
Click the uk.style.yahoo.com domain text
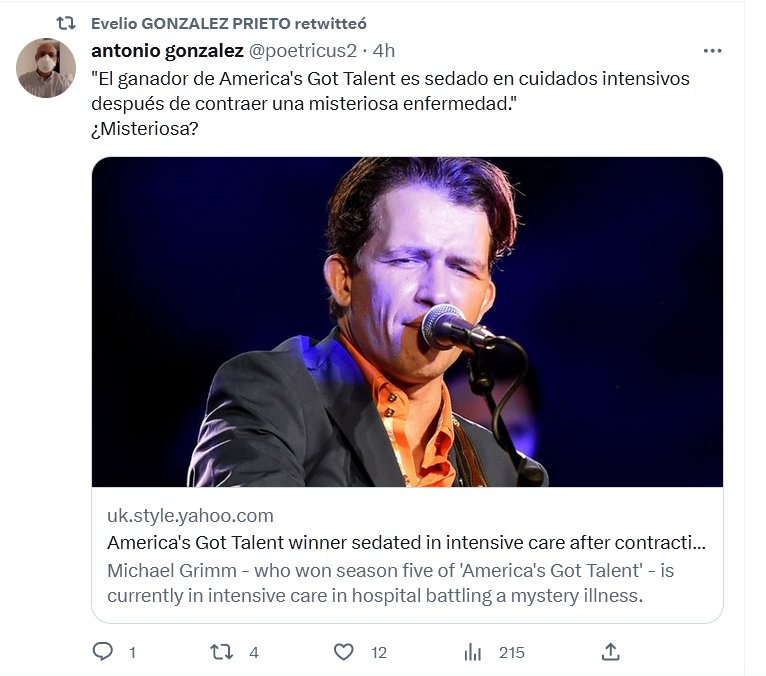pos(190,516)
